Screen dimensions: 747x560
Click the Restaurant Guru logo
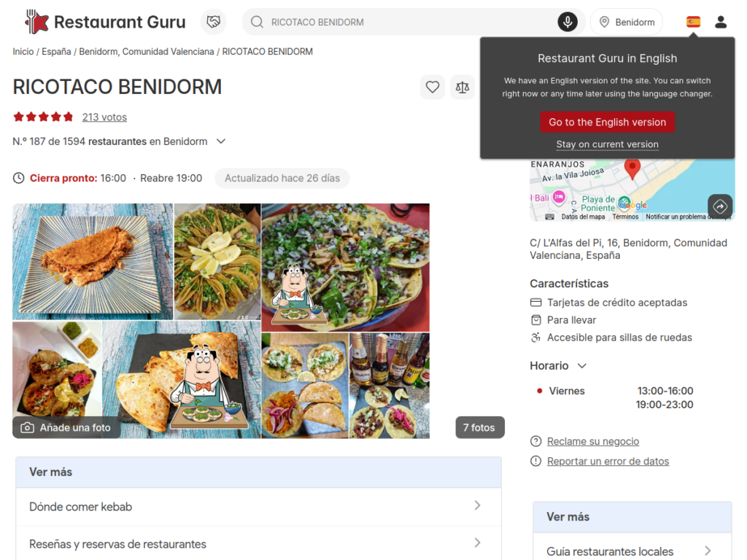pos(105,22)
